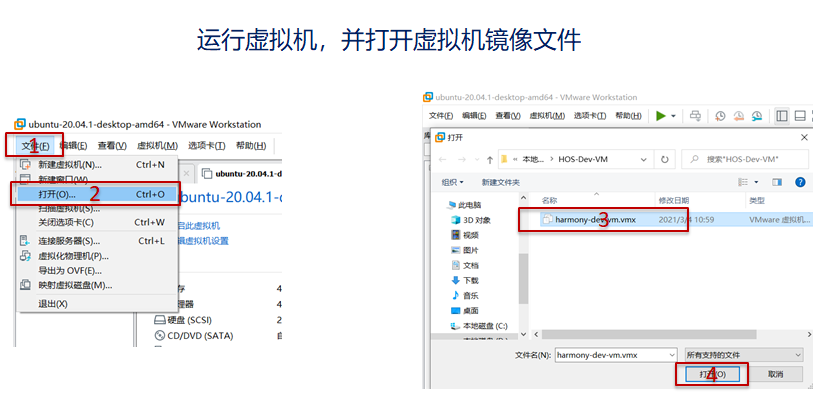This screenshot has width=813, height=409.
Task: Click the Forward arrow in Open dialog
Action: pos(461,159)
